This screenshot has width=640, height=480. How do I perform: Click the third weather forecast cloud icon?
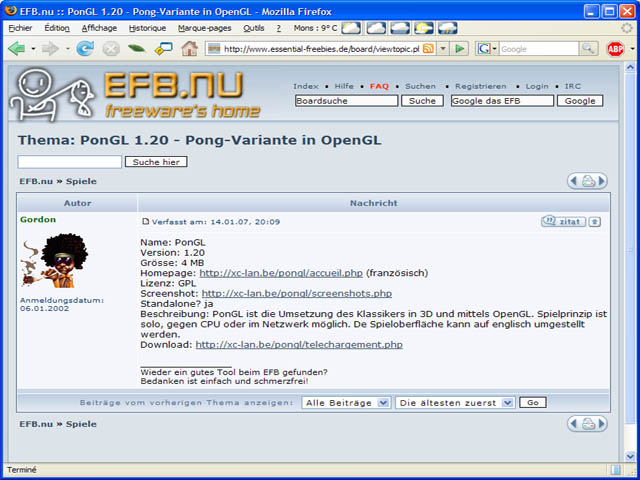pyautogui.click(x=400, y=28)
